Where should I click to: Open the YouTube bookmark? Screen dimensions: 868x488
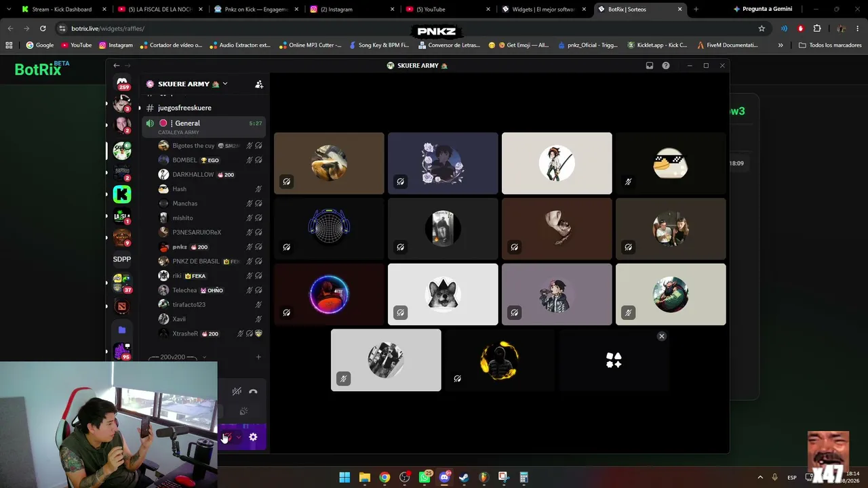pos(77,45)
